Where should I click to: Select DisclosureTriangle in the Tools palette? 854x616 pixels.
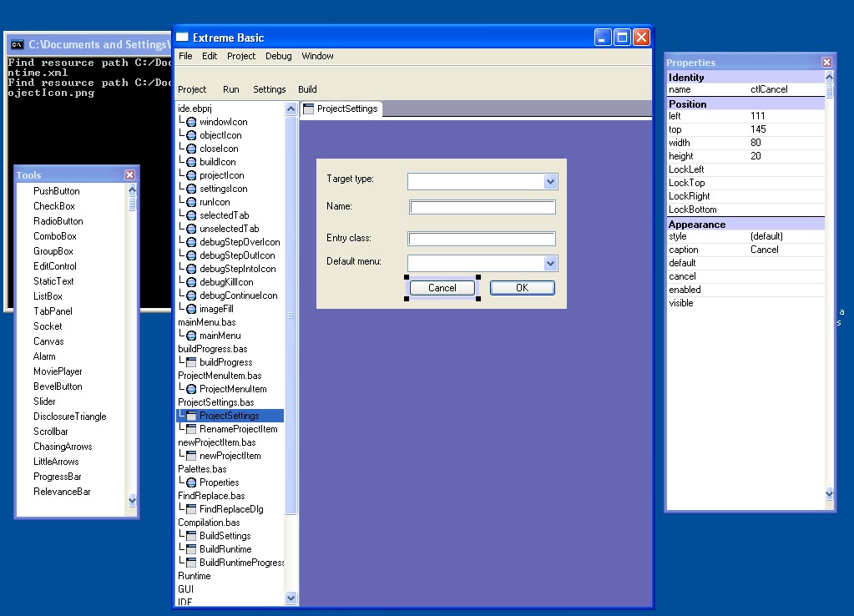(70, 417)
